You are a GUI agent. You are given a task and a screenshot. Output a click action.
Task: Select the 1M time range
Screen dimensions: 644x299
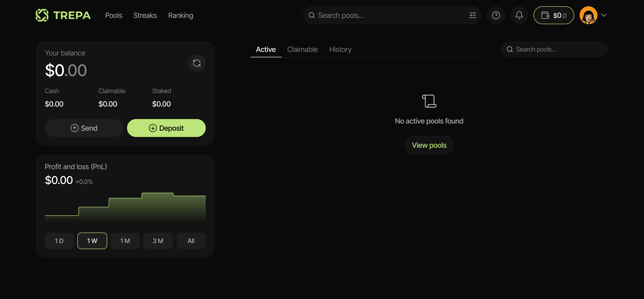[125, 241]
